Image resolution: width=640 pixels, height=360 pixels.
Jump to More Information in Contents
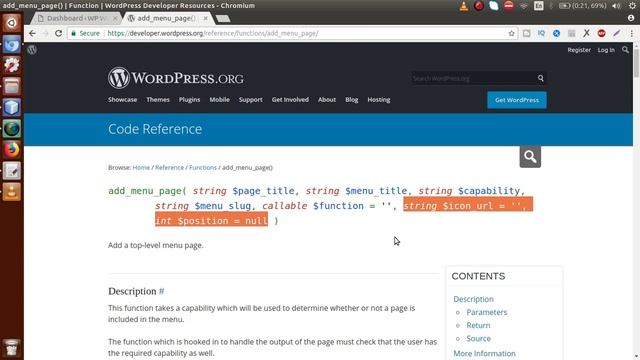tap(484, 353)
